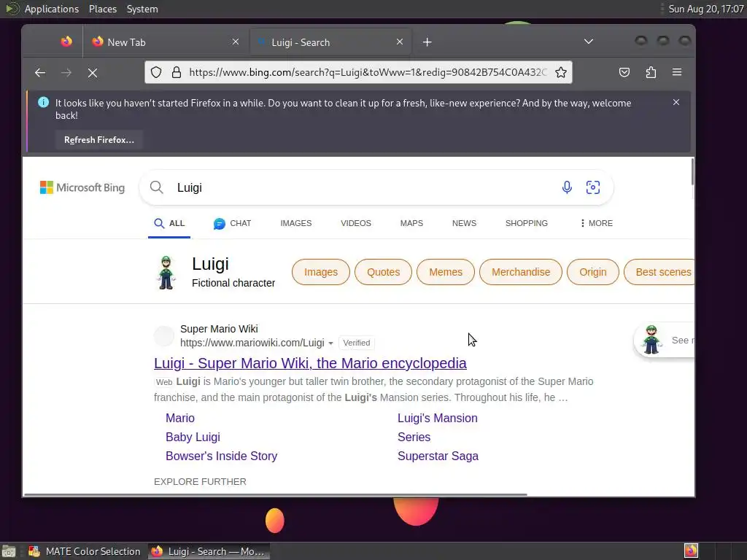Click the clock Sun Aug 20, 17:07

[706, 9]
